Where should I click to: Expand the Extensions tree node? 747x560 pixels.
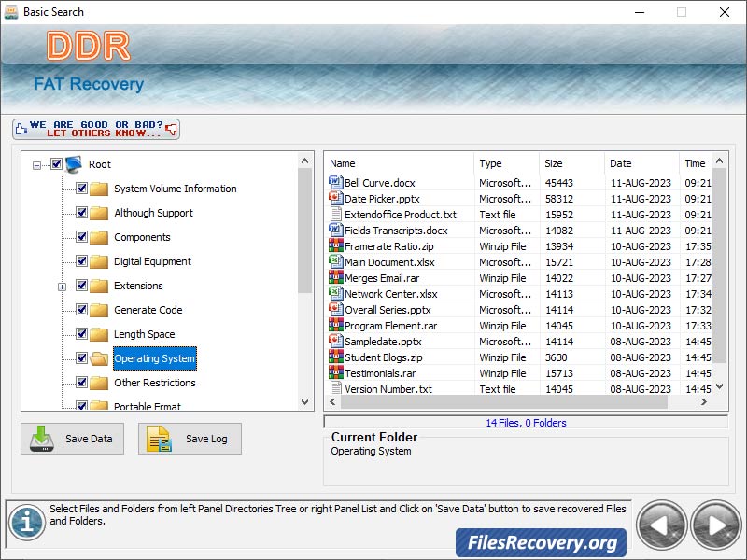[x=62, y=286]
